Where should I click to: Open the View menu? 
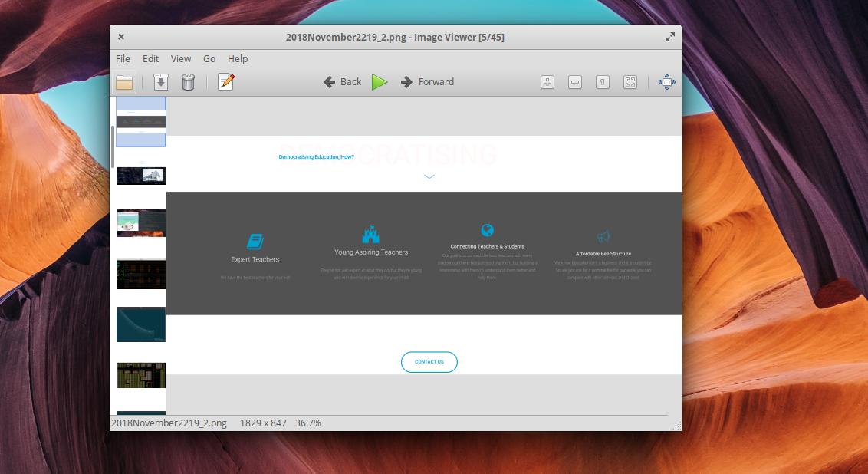pos(181,58)
